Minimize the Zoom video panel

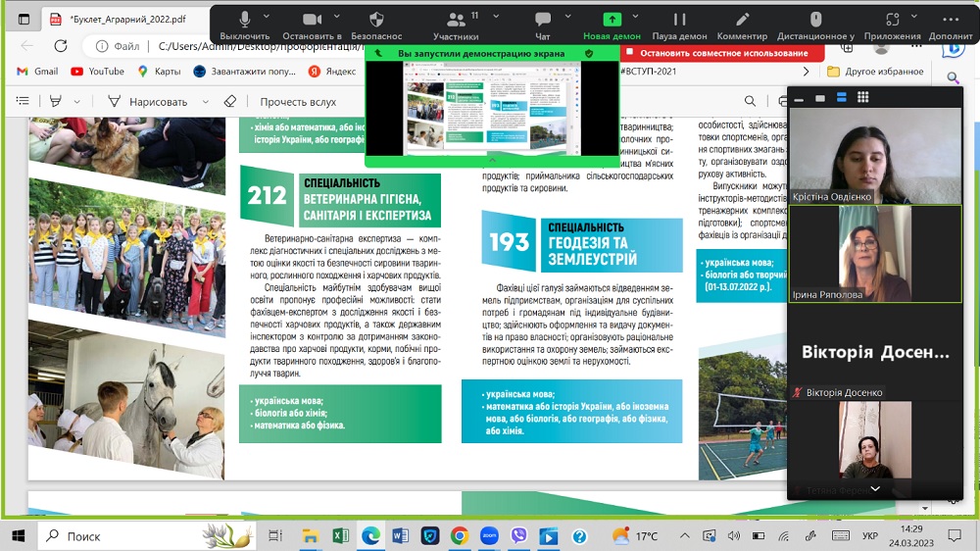click(x=799, y=98)
